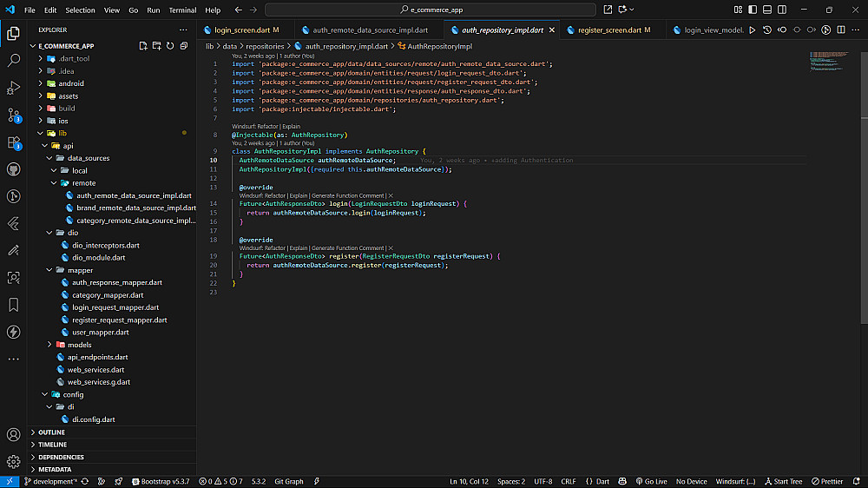Expand the android folder
The height and width of the screenshot is (488, 868).
71,83
